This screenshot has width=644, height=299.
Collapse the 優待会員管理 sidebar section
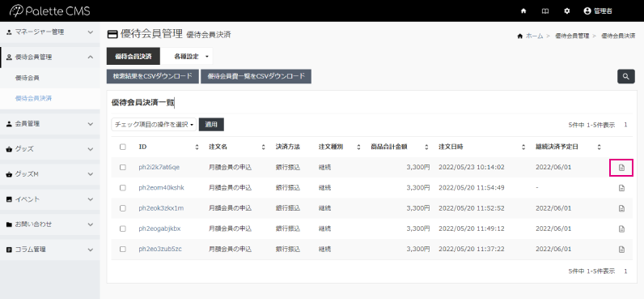coord(49,58)
